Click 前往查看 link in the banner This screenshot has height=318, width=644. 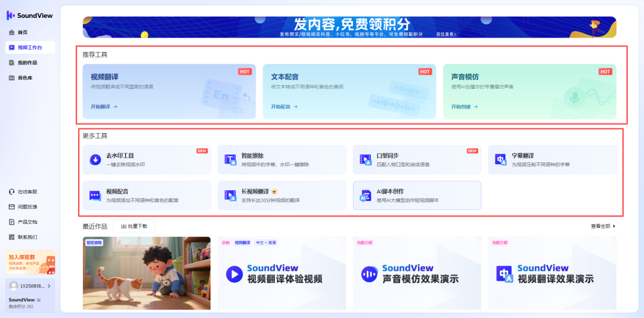click(446, 35)
